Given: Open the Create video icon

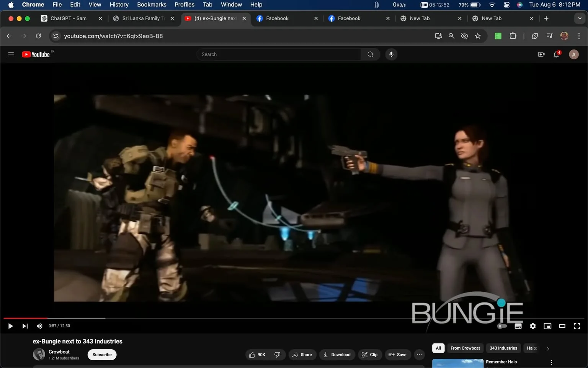Looking at the screenshot, I should point(541,54).
